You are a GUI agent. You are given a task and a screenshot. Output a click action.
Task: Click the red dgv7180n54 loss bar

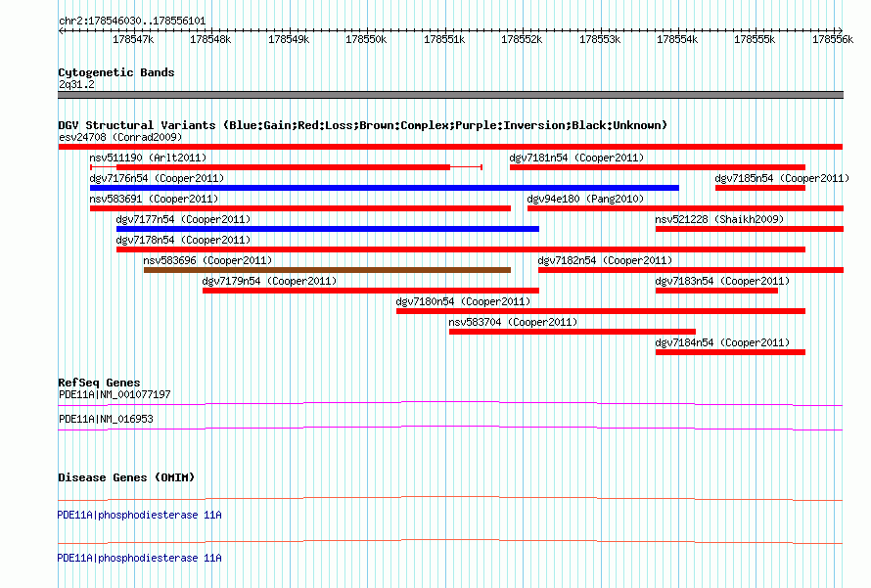pyautogui.click(x=601, y=311)
